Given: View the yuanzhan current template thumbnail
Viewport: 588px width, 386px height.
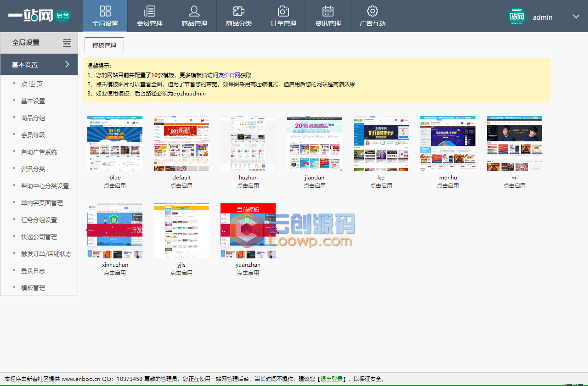Looking at the screenshot, I should (x=248, y=231).
